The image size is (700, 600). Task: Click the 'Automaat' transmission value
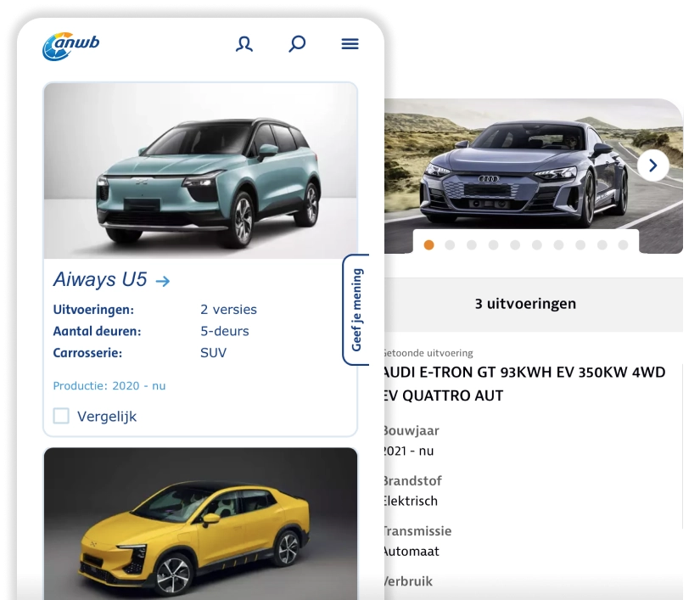coord(412,552)
